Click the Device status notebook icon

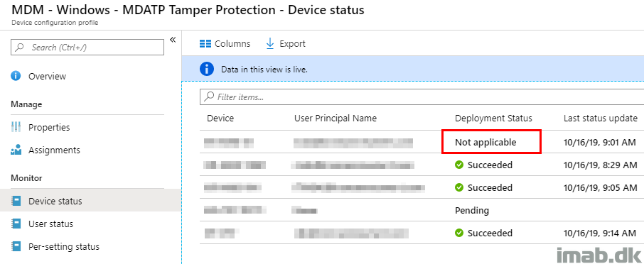[16, 202]
